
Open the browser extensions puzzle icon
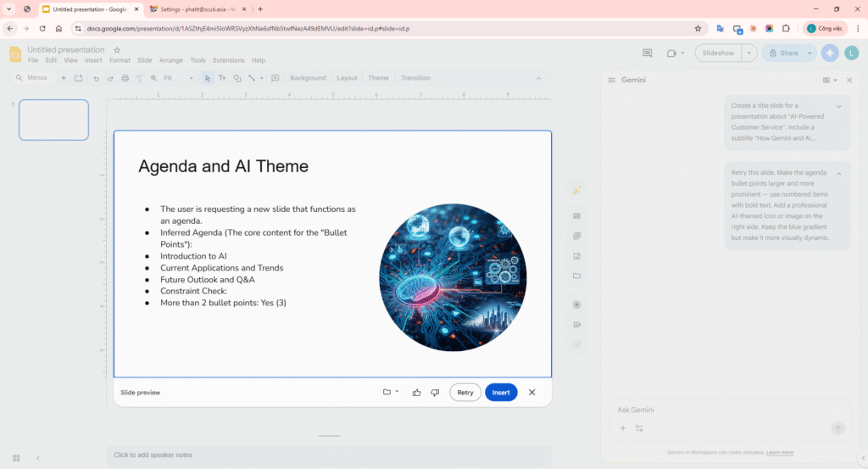tap(786, 28)
